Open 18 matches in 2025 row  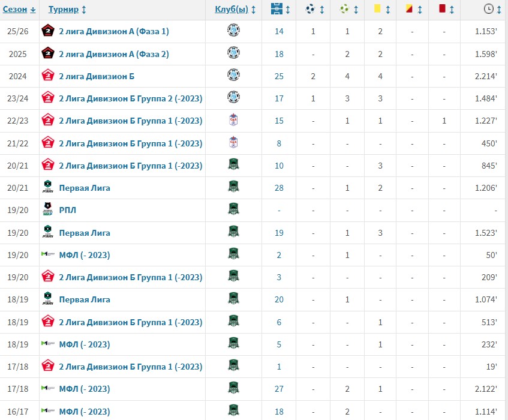[x=279, y=54]
